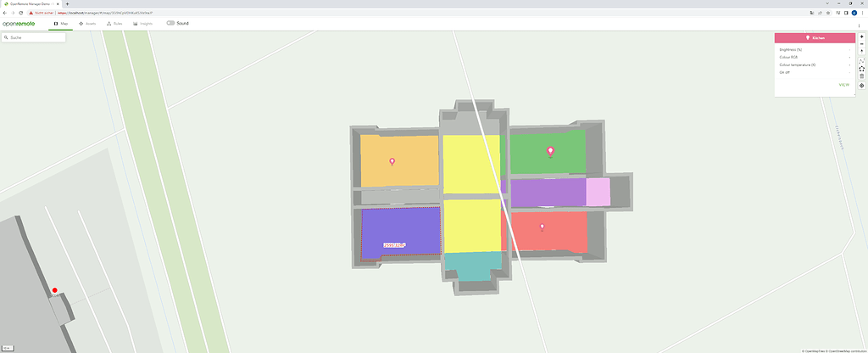
Task: Expand the Brightness (%) attribute row
Action: (x=814, y=50)
